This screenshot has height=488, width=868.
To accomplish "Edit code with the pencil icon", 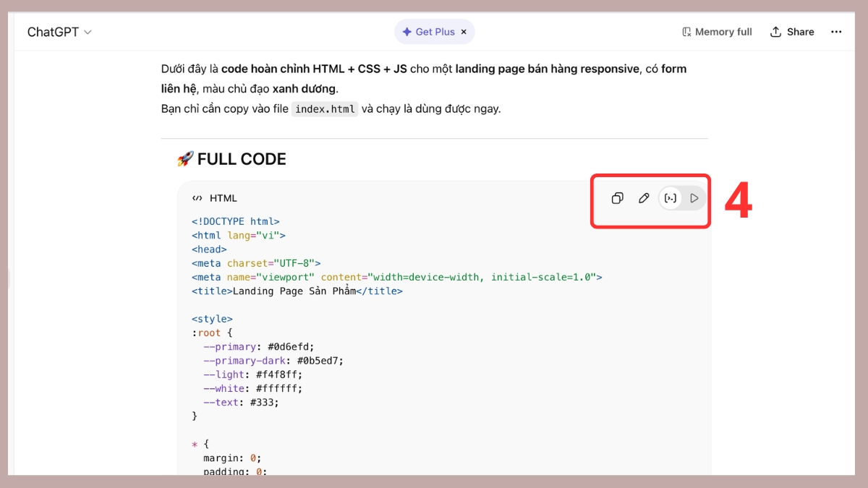I will [x=644, y=198].
